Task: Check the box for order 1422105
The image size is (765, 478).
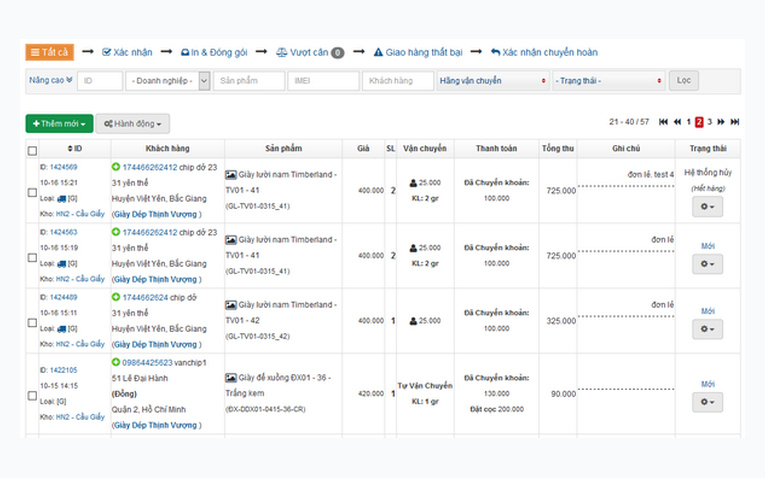Action: point(32,396)
